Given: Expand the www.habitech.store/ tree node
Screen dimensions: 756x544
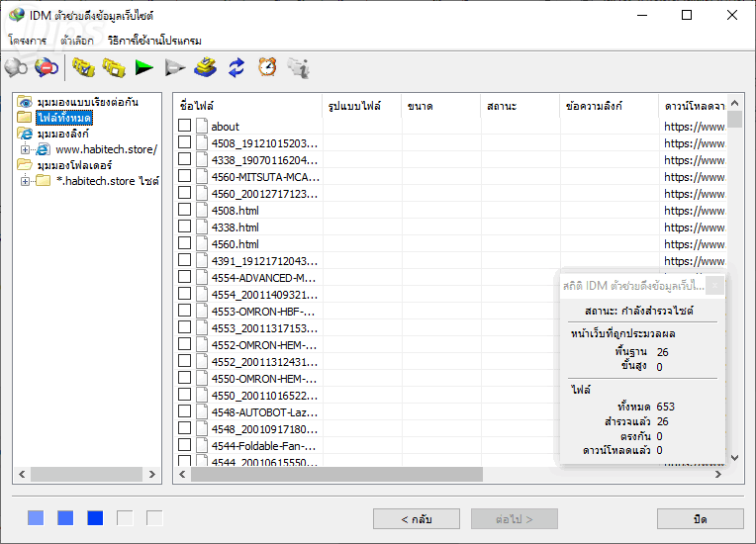Looking at the screenshot, I should tap(26, 149).
